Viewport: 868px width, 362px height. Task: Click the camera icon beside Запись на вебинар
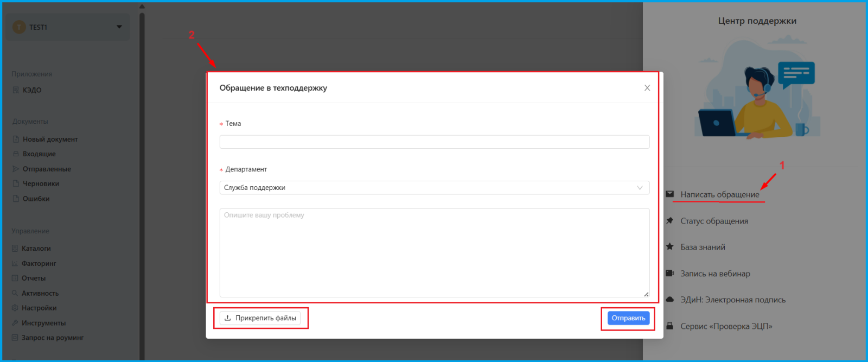670,274
